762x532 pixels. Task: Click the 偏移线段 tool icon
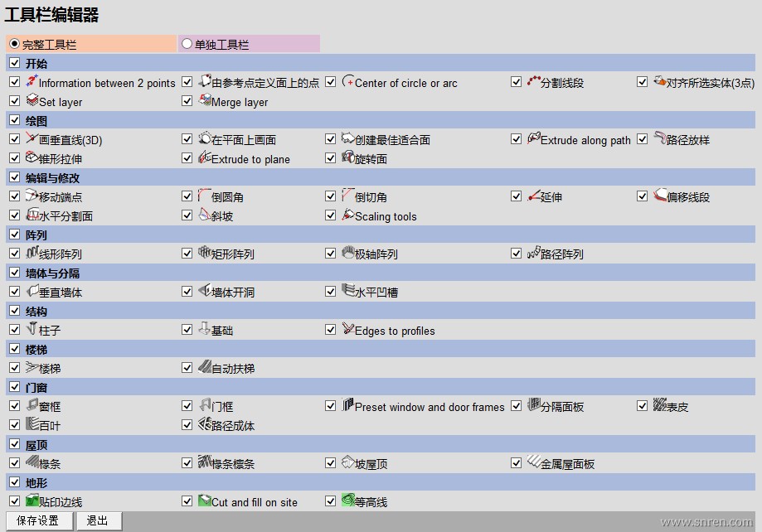point(660,196)
